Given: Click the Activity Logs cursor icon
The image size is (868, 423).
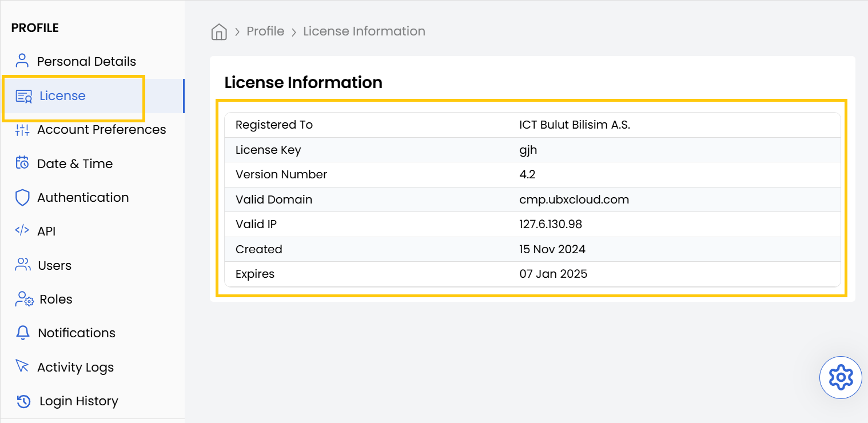Looking at the screenshot, I should (22, 366).
